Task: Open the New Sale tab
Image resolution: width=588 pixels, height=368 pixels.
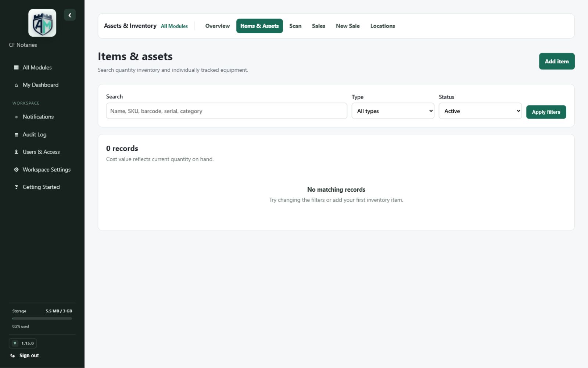Action: coord(348,26)
